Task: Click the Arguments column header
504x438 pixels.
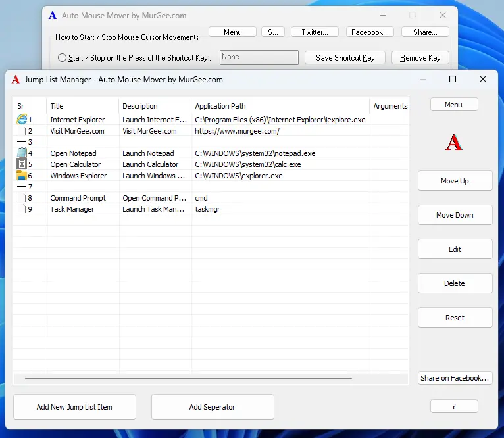Action: click(390, 106)
